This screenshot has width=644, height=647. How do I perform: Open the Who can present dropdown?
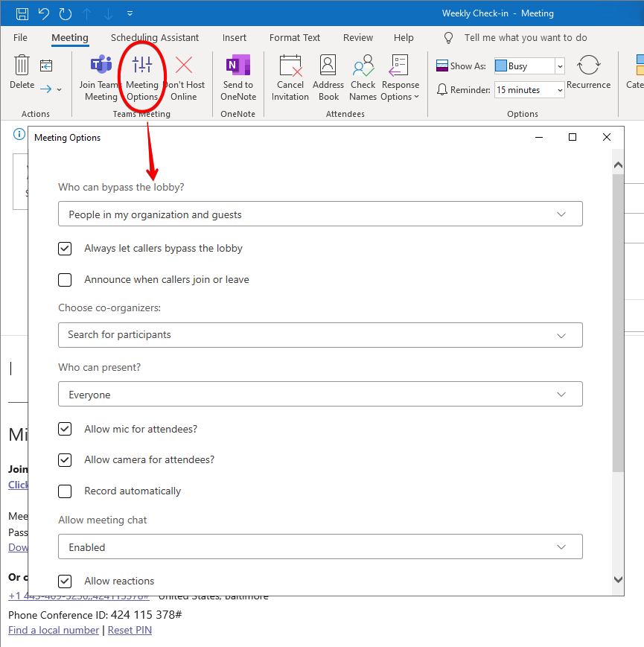tap(320, 395)
